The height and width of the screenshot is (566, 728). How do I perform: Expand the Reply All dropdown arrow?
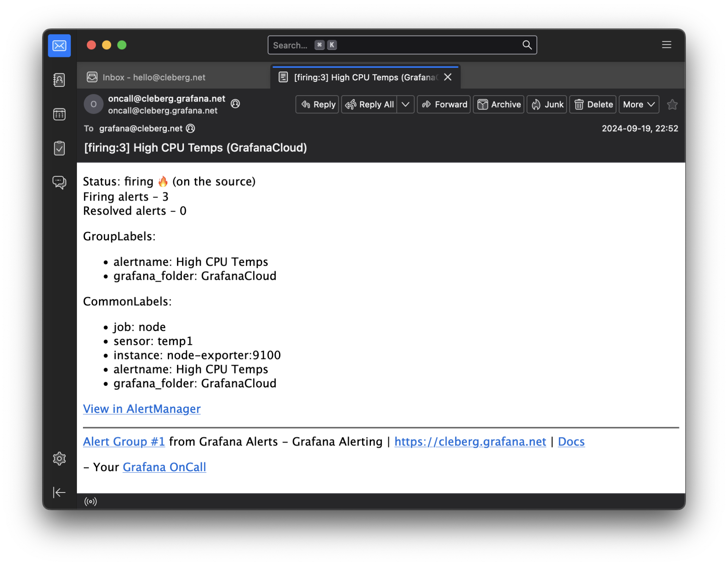pos(405,105)
